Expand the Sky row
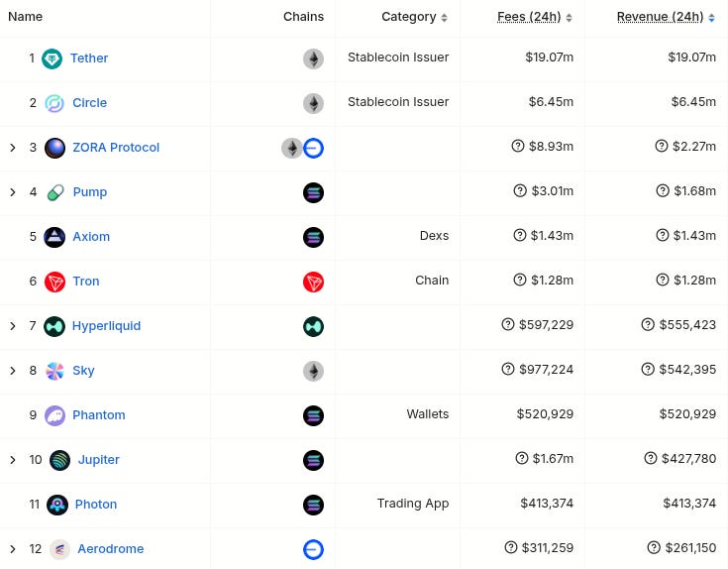This screenshot has width=728, height=569. click(13, 371)
